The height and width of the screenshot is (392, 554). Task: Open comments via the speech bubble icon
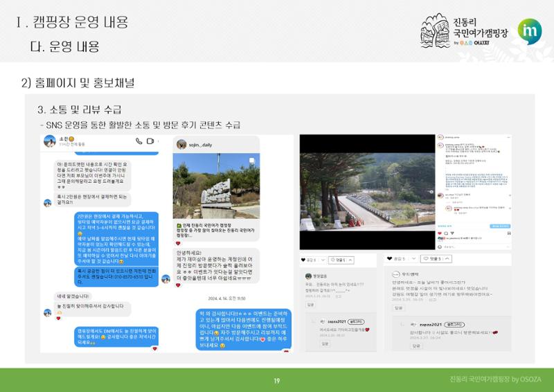point(446,233)
